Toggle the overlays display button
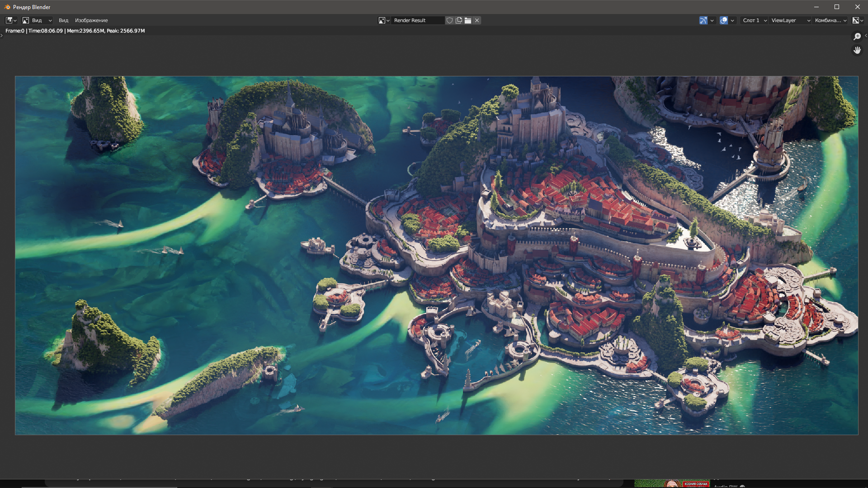This screenshot has height=488, width=868. point(724,20)
